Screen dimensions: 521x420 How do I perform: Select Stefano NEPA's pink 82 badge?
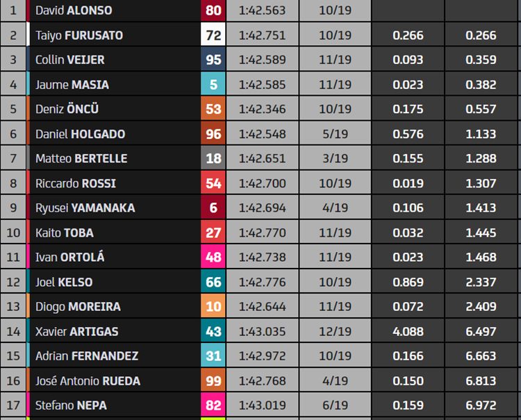(213, 405)
